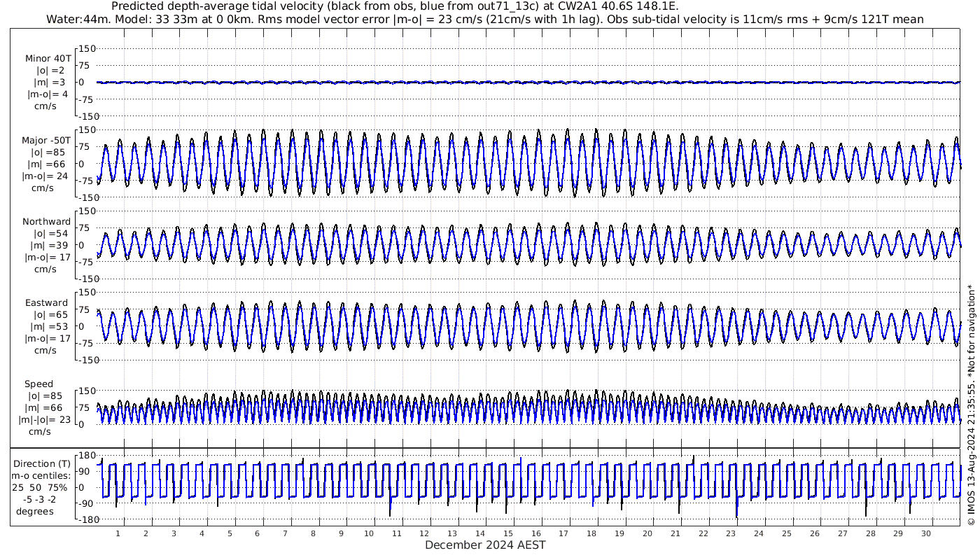The width and height of the screenshot is (980, 560).
Task: Click the 'm-o centiles:' label
Action: click(x=40, y=476)
